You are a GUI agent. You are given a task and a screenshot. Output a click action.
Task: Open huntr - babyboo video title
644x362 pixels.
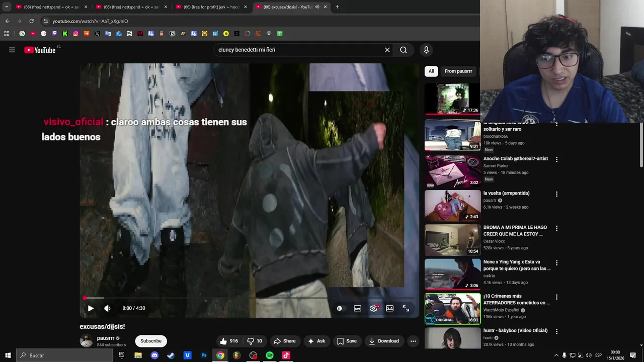coord(515,330)
